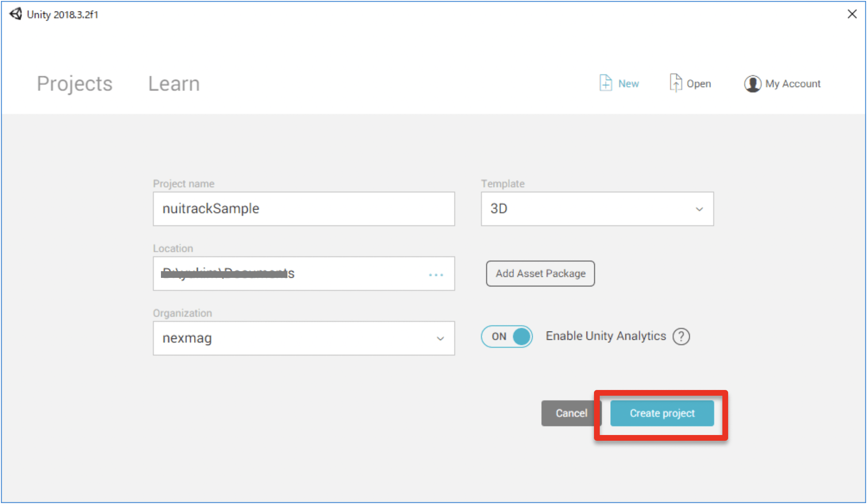Image resolution: width=868 pixels, height=504 pixels.
Task: Click the Unity 2018.3.2f1 window title
Action: 62,14
